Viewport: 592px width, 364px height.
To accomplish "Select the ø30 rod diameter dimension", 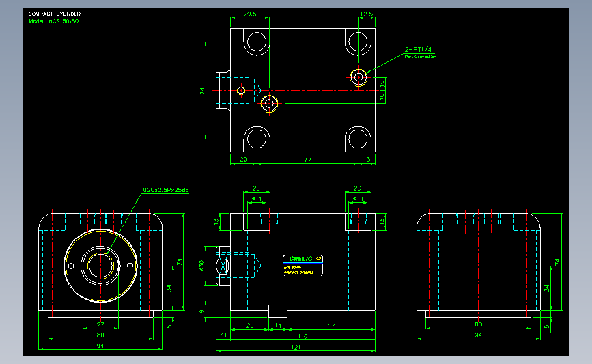I will (201, 266).
